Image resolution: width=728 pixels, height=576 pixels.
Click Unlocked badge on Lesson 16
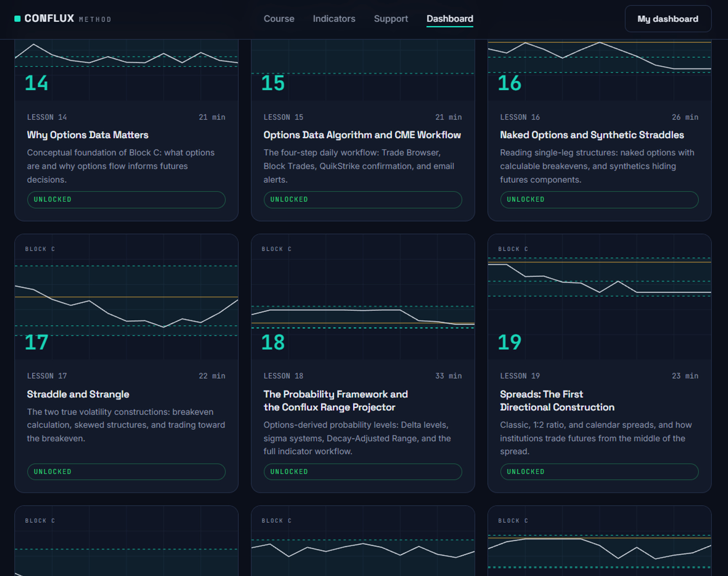[599, 200]
